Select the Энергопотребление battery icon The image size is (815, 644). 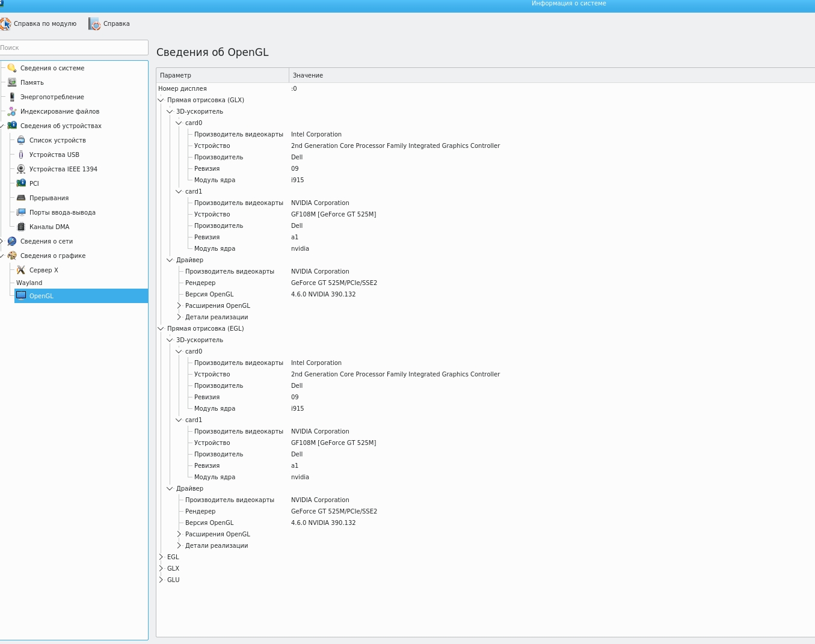click(x=12, y=97)
